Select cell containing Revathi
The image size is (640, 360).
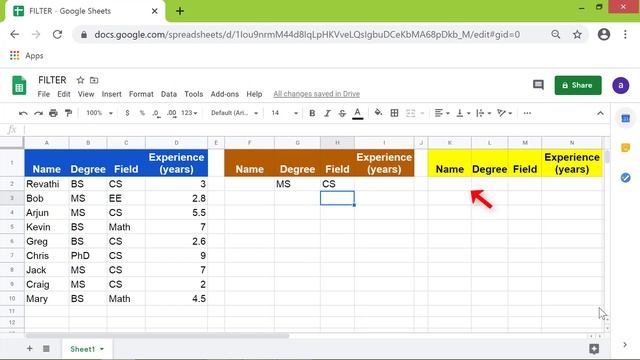47,184
